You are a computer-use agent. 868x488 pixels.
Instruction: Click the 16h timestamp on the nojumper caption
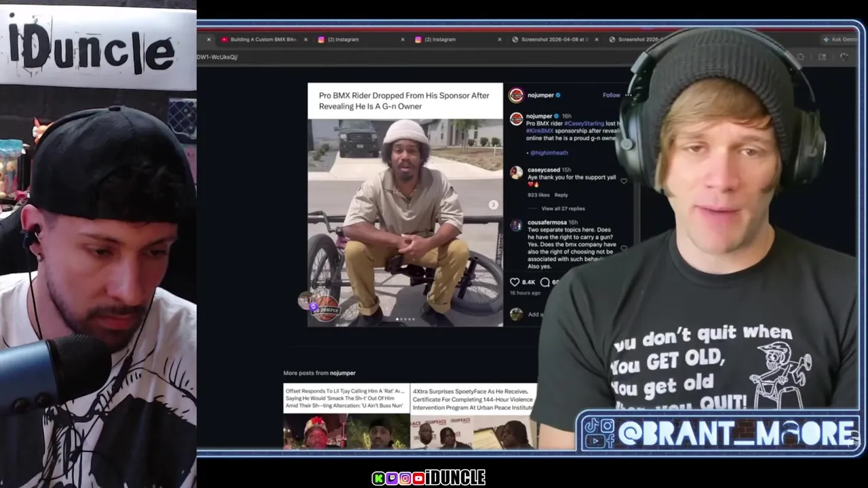567,116
